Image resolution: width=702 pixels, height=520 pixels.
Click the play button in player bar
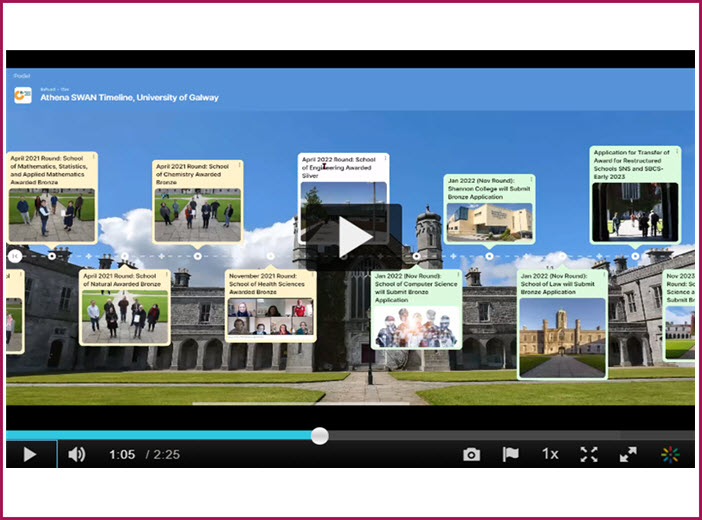coord(30,454)
